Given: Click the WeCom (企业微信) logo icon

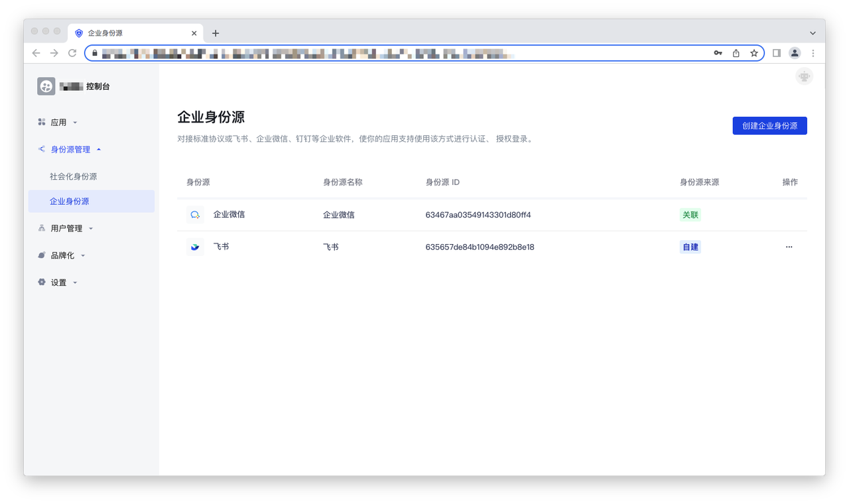Looking at the screenshot, I should point(195,215).
